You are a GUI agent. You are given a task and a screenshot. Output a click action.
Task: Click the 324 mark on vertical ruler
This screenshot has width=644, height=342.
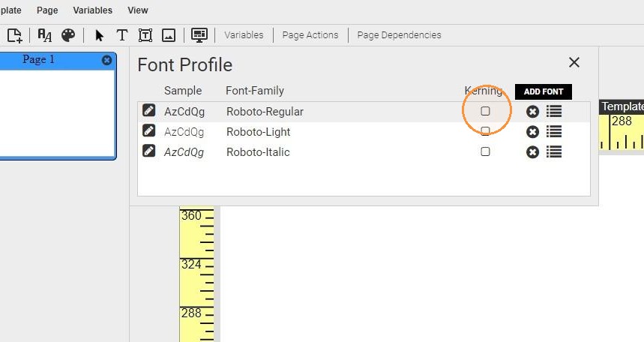[x=191, y=264]
